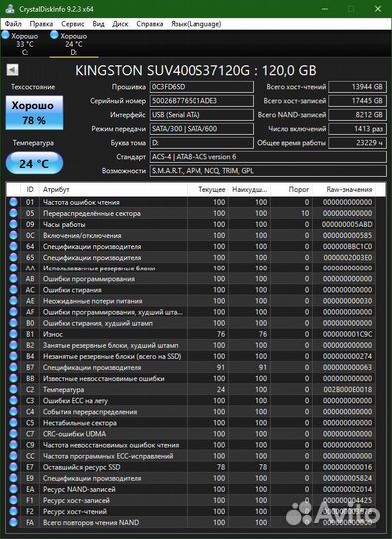The width and height of the screenshot is (392, 539).
Task: Open the Правка menu
Action: pyautogui.click(x=41, y=24)
